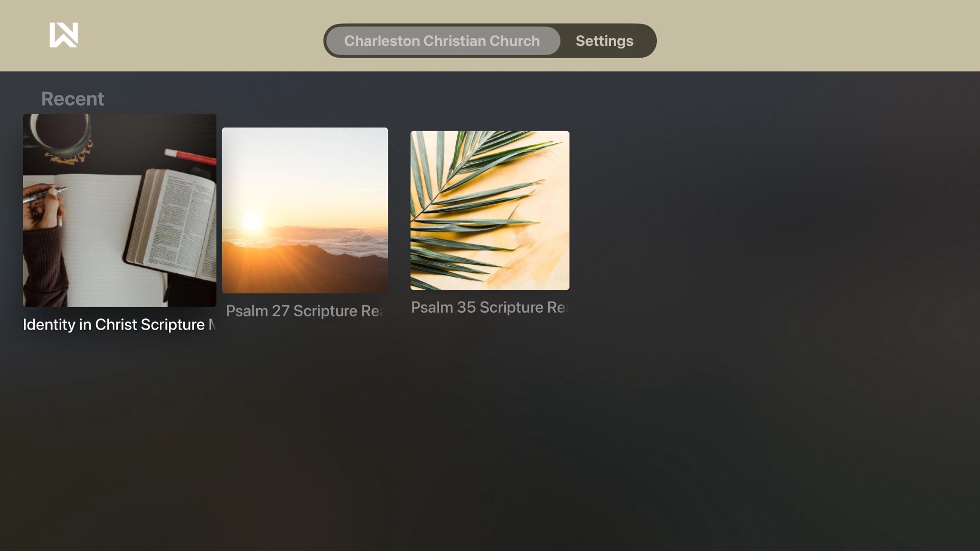Image resolution: width=980 pixels, height=551 pixels.
Task: Open the Psalm 27 sunrise thumbnail
Action: (x=305, y=210)
